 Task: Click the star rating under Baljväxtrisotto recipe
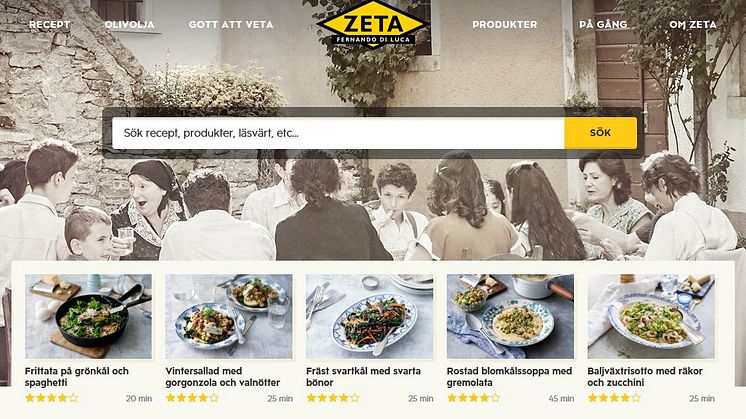(x=614, y=398)
